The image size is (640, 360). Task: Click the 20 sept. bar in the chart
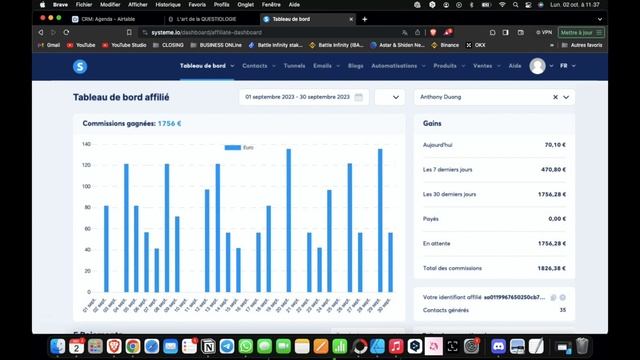tap(289, 220)
